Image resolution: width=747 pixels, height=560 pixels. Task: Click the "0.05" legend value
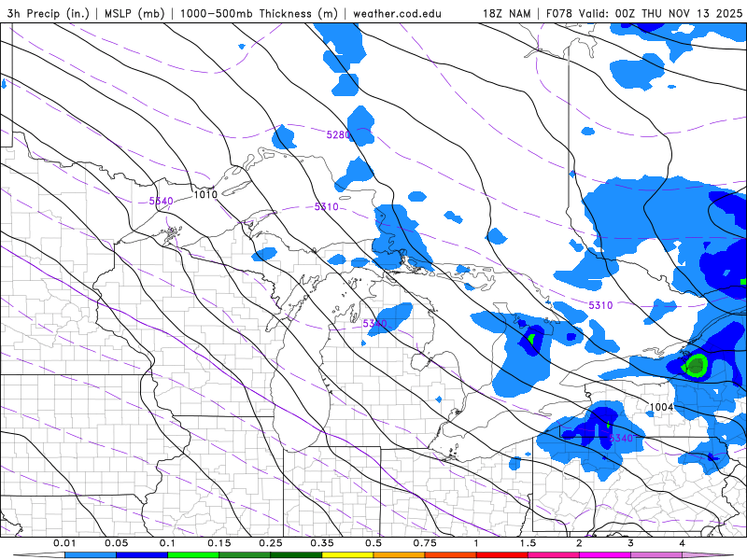coord(116,543)
